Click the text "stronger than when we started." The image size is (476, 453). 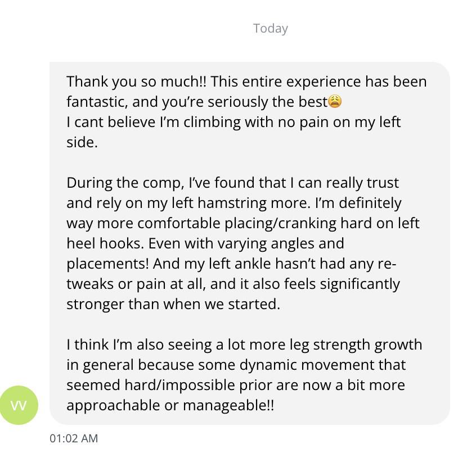[x=173, y=304]
